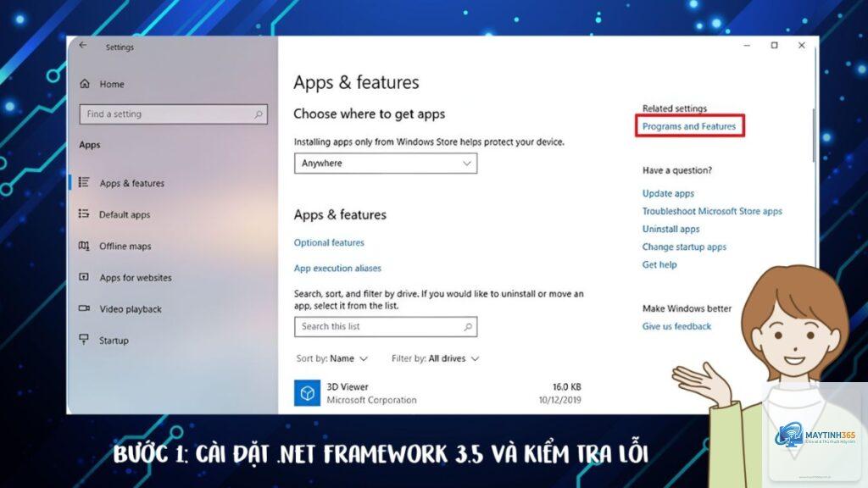Screen dimensions: 868x488
Task: Maximize the Settings window
Action: [775, 46]
